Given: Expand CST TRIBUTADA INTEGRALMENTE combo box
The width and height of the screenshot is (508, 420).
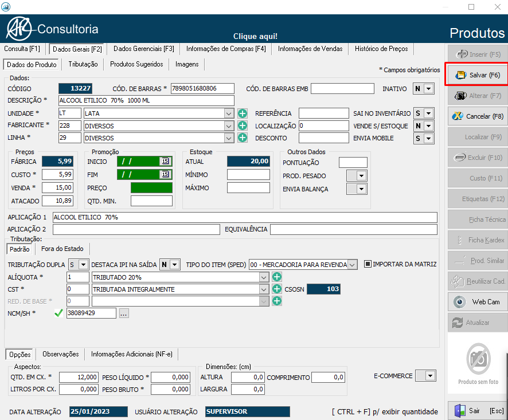Looking at the screenshot, I should pos(264,289).
